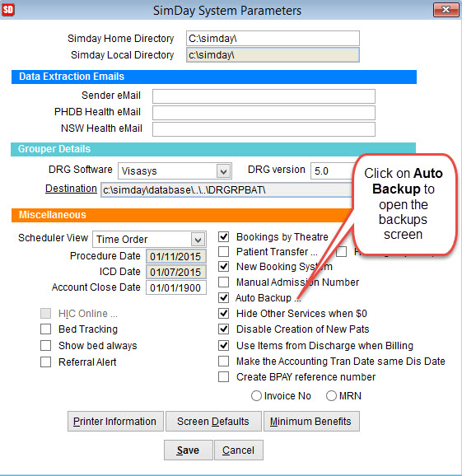Click the Destination link label
The image size is (462, 476).
(71, 189)
